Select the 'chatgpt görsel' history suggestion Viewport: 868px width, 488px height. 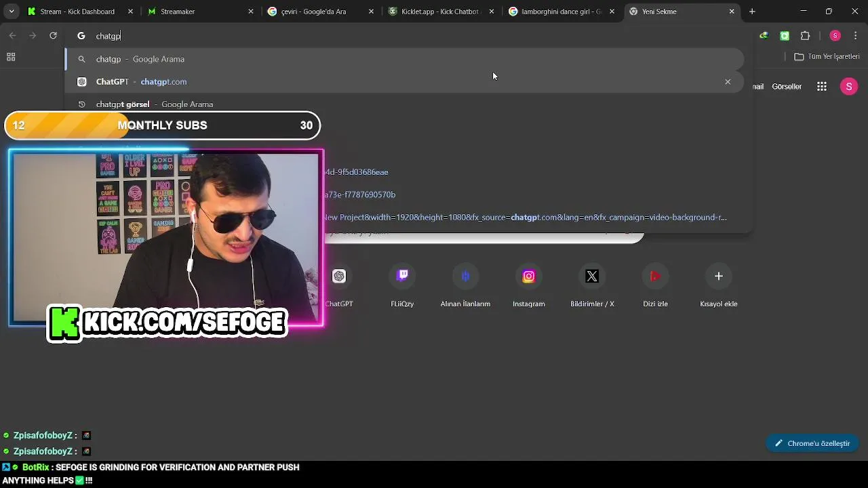[405, 104]
